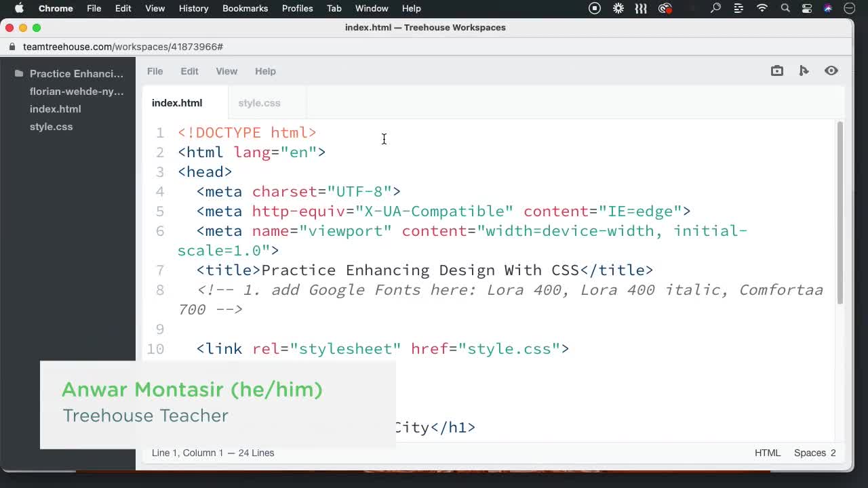Image resolution: width=868 pixels, height=488 pixels.
Task: Fork the workspace via the fork icon
Action: pos(804,70)
